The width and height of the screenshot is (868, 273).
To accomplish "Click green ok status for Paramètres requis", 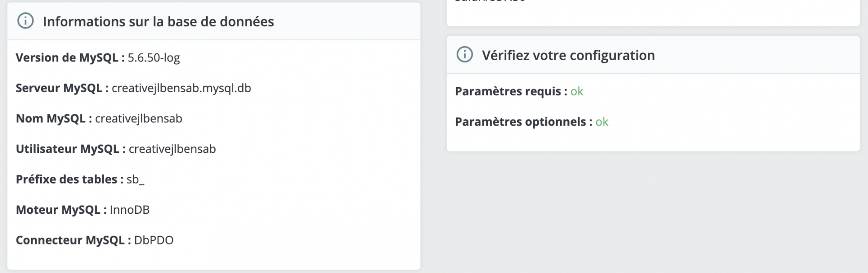I will (577, 91).
